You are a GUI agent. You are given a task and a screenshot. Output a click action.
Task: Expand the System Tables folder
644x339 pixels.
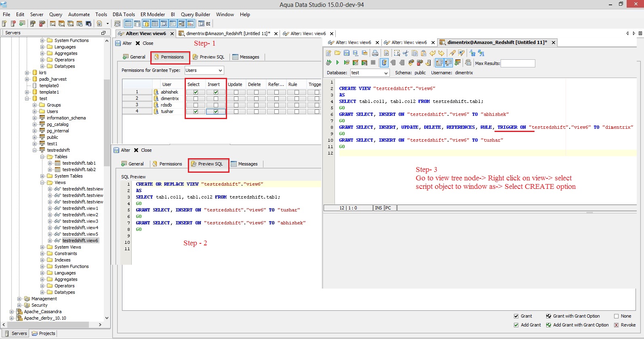coord(42,176)
